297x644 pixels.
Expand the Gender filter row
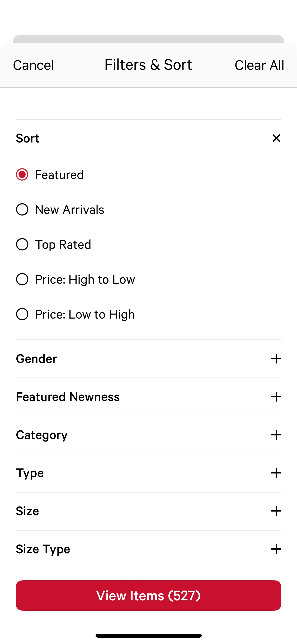[x=37, y=359]
